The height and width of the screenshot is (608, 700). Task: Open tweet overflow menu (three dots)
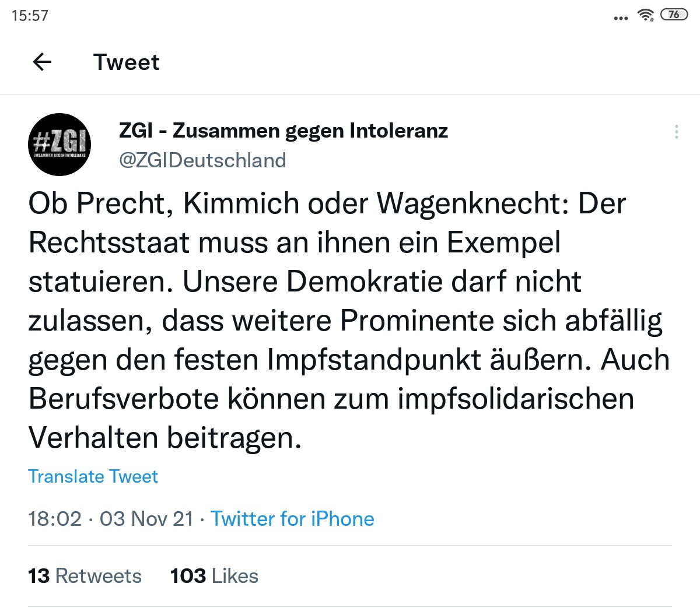point(676,132)
